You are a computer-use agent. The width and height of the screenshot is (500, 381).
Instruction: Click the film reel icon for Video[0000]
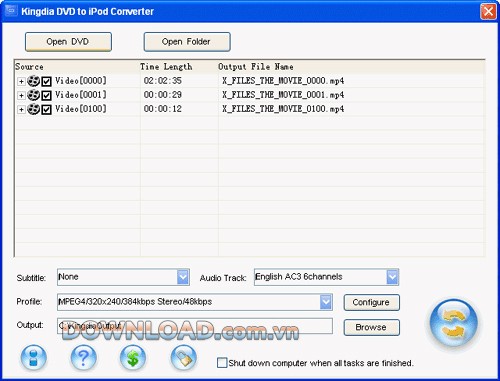pyautogui.click(x=33, y=81)
